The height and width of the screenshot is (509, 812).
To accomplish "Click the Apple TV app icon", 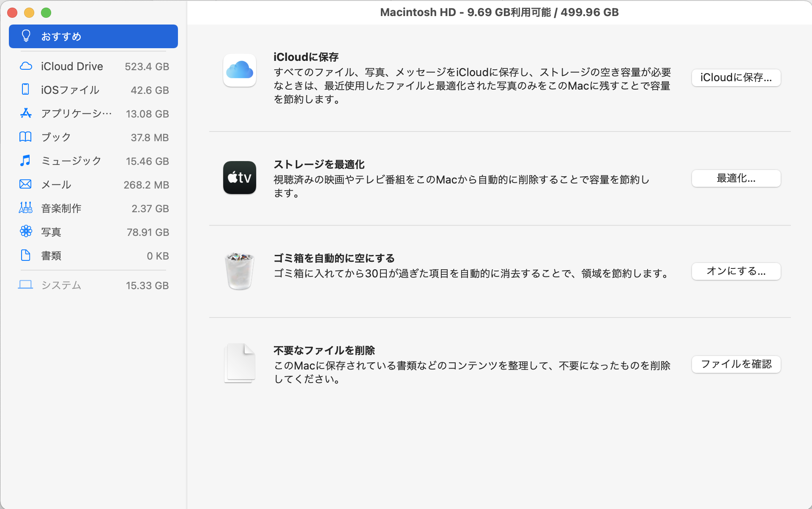I will (x=240, y=178).
